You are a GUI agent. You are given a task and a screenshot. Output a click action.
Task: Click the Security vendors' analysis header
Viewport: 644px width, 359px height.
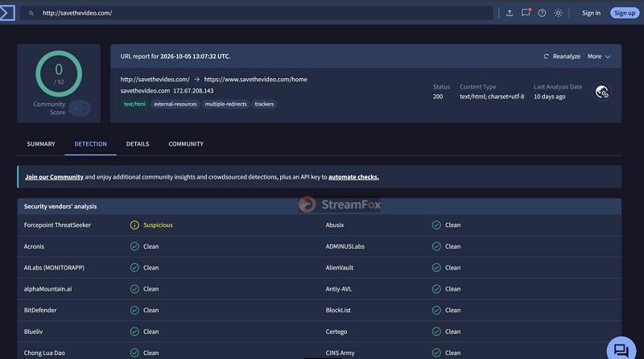point(60,207)
